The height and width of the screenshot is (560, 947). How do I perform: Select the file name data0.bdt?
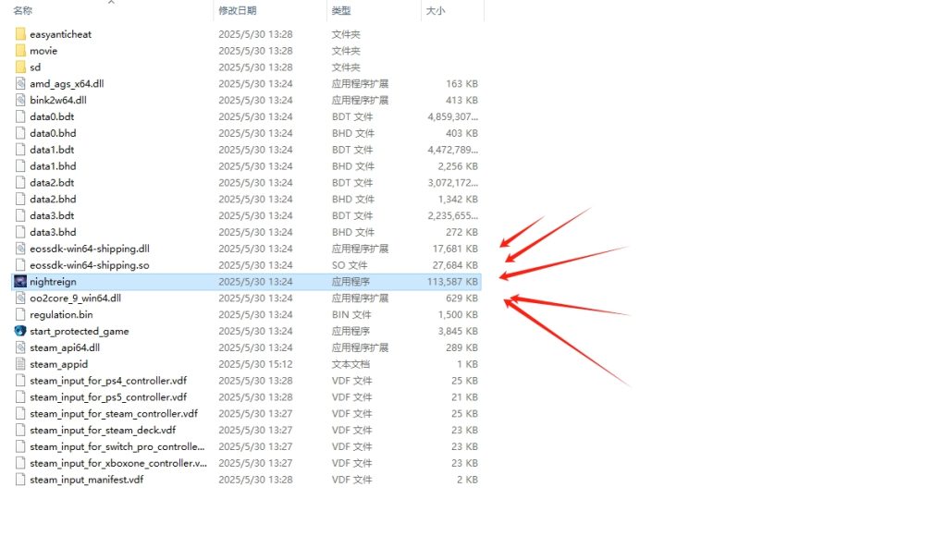52,116
